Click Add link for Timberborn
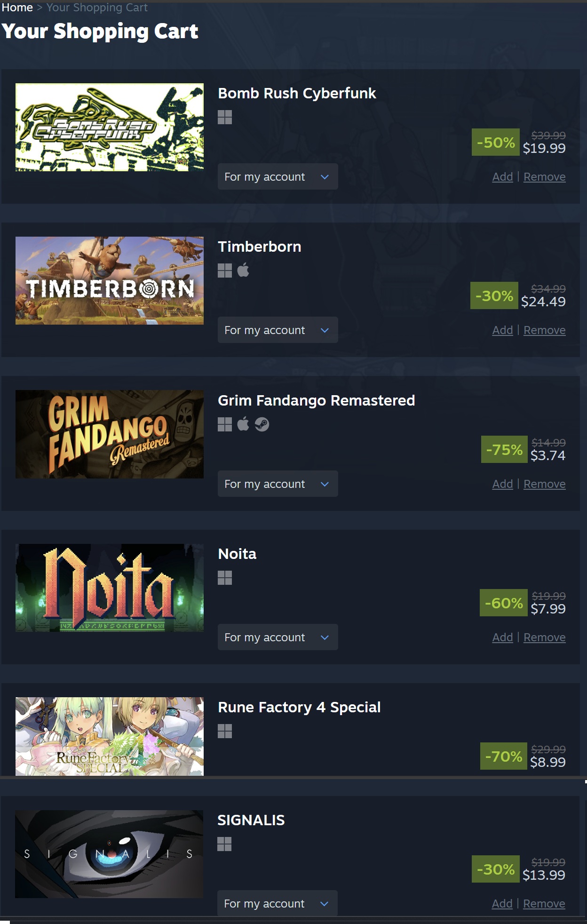This screenshot has height=924, width=587. pos(502,330)
